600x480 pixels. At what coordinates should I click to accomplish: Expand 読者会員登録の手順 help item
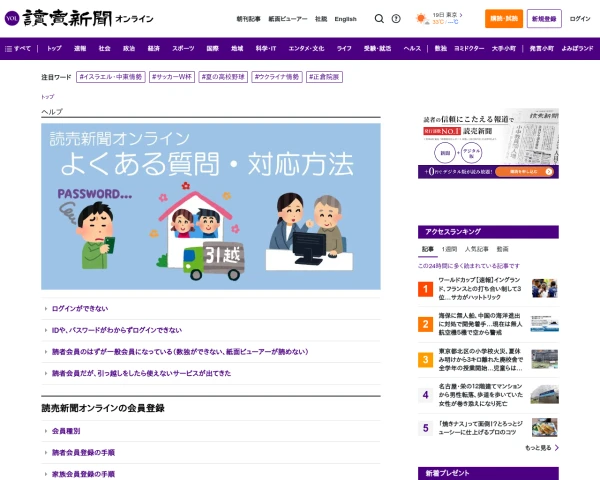pyautogui.click(x=211, y=452)
